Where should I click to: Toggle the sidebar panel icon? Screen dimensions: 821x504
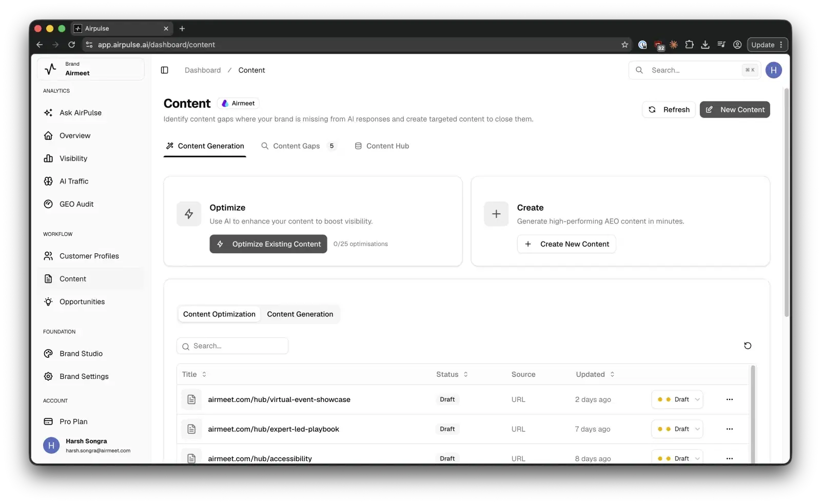point(165,70)
